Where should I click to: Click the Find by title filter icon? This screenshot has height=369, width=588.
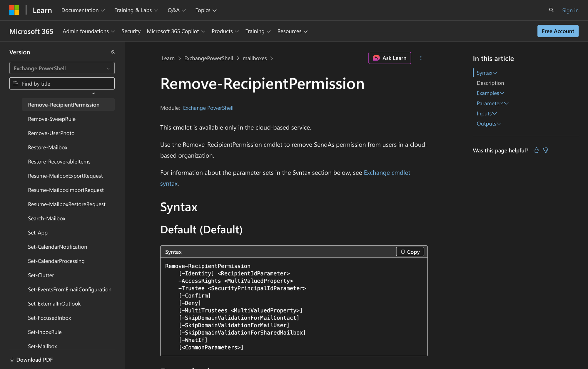click(16, 84)
